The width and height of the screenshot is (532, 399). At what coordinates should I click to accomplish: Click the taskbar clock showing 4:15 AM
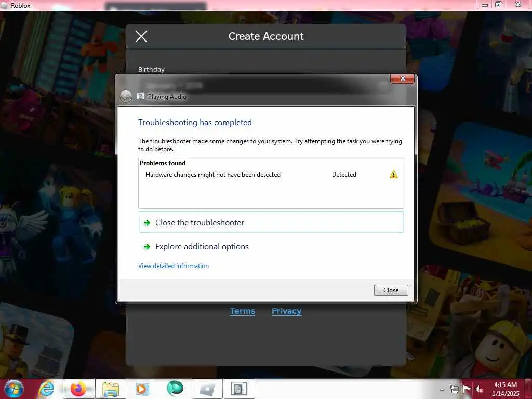click(x=506, y=389)
